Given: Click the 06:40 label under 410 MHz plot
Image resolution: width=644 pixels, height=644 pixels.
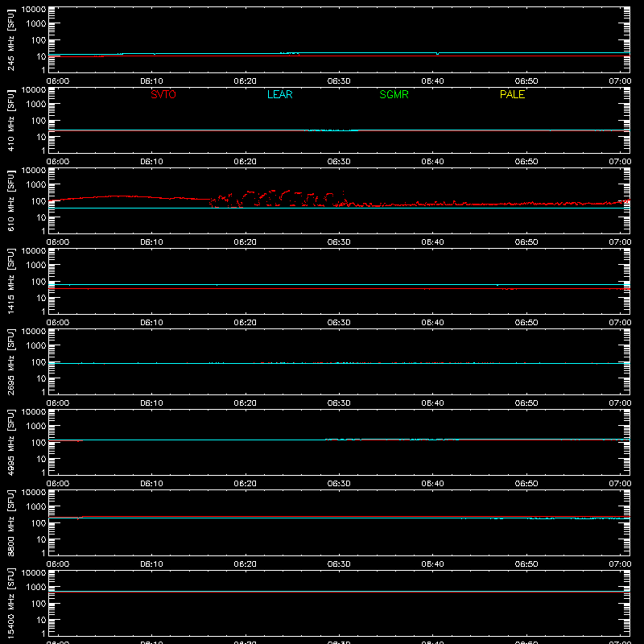Looking at the screenshot, I should 432,162.
